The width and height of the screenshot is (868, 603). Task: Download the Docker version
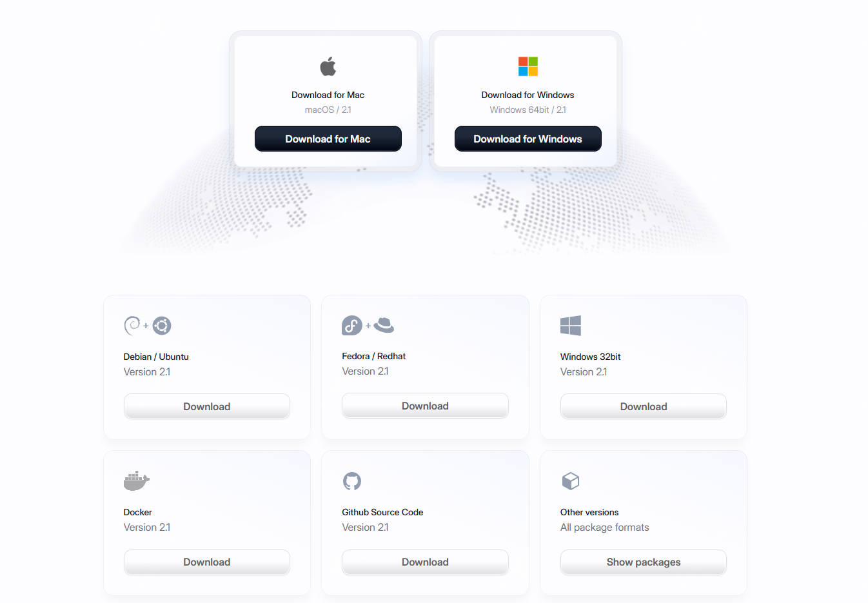[206, 562]
